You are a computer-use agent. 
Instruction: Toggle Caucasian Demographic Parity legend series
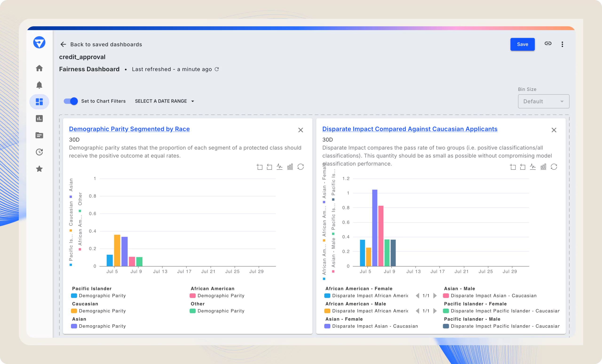pos(99,311)
